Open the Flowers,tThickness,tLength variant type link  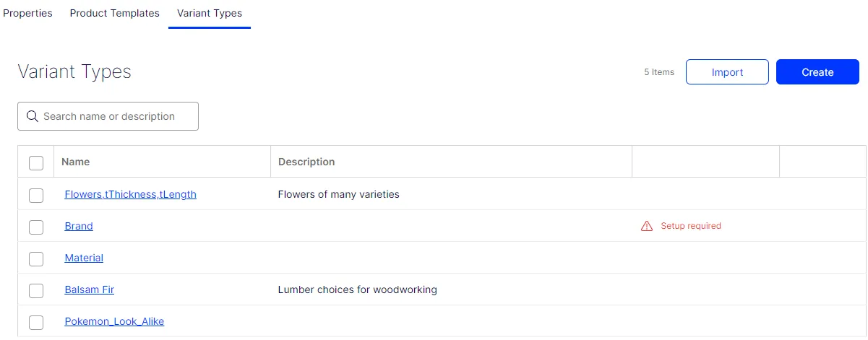coord(130,194)
